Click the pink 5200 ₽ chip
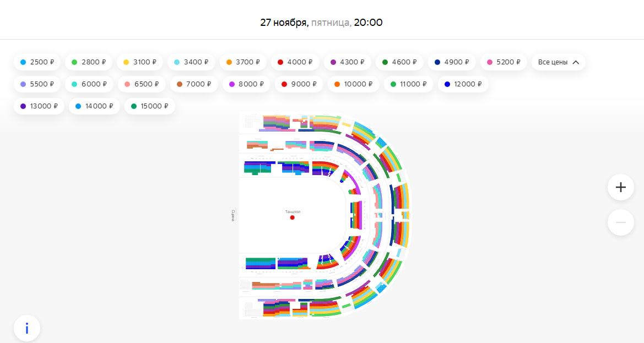The width and height of the screenshot is (644, 343). click(x=504, y=62)
